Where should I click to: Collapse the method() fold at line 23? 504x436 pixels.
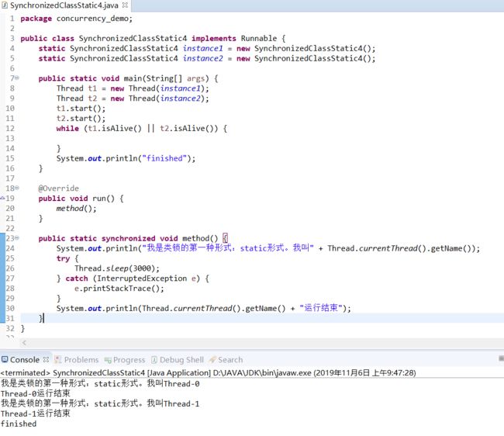coord(17,238)
